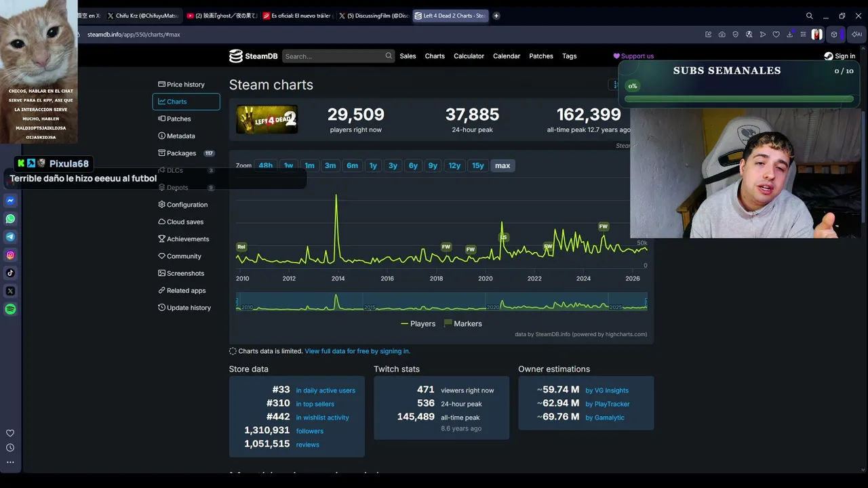Open a new browser tab
Viewport: 868px width, 488px height.
pyautogui.click(x=496, y=16)
